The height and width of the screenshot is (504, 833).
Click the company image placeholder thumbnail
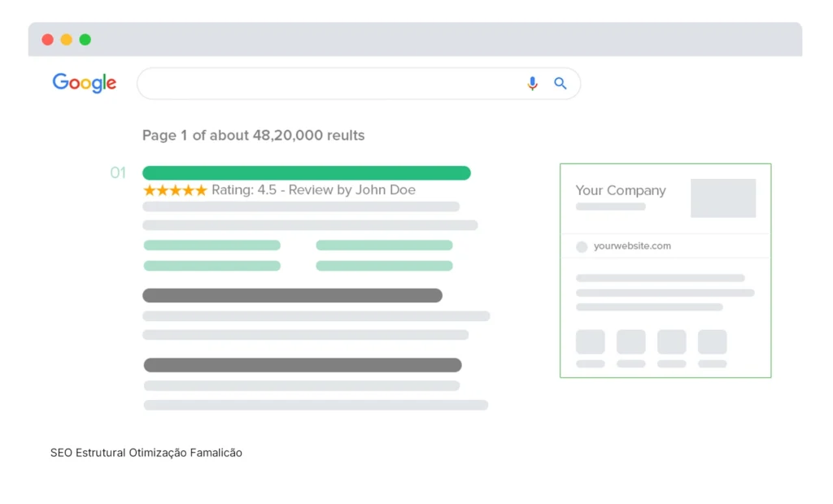[723, 198]
